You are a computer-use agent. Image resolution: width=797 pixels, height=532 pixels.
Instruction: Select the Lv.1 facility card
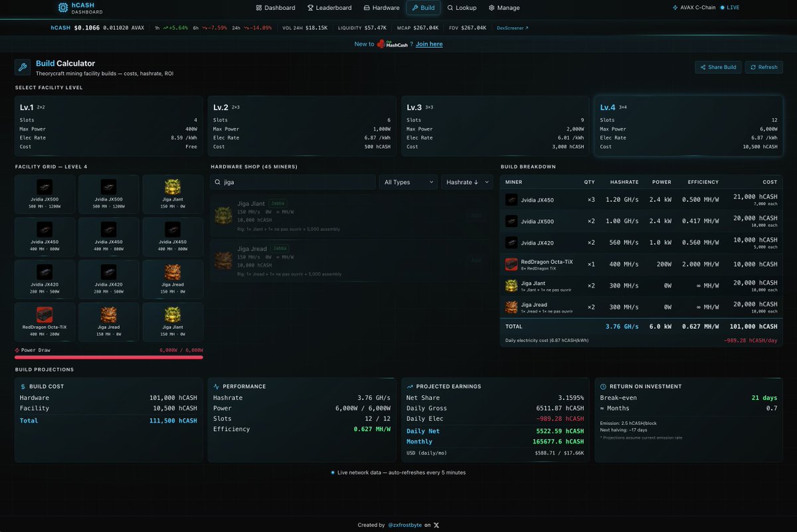109,126
